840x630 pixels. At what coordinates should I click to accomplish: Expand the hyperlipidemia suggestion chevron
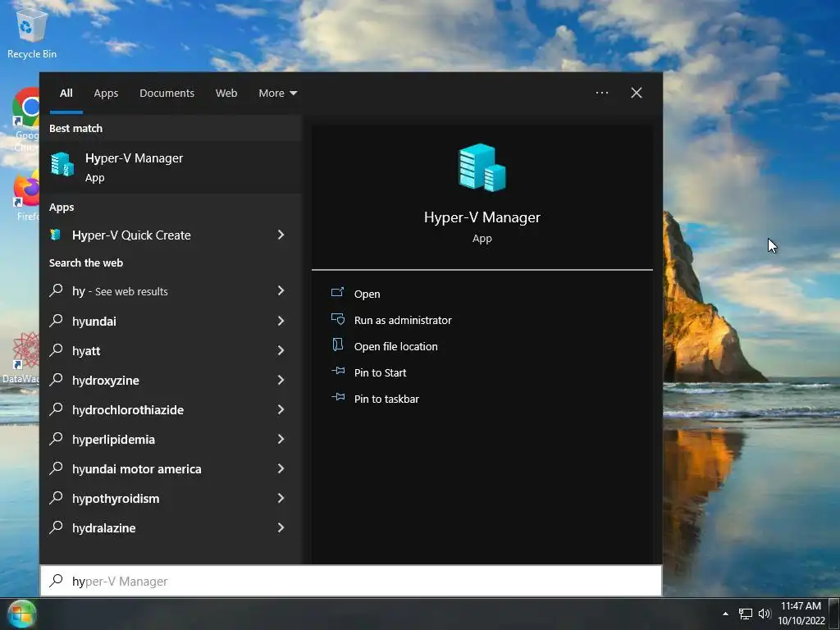[x=281, y=439]
